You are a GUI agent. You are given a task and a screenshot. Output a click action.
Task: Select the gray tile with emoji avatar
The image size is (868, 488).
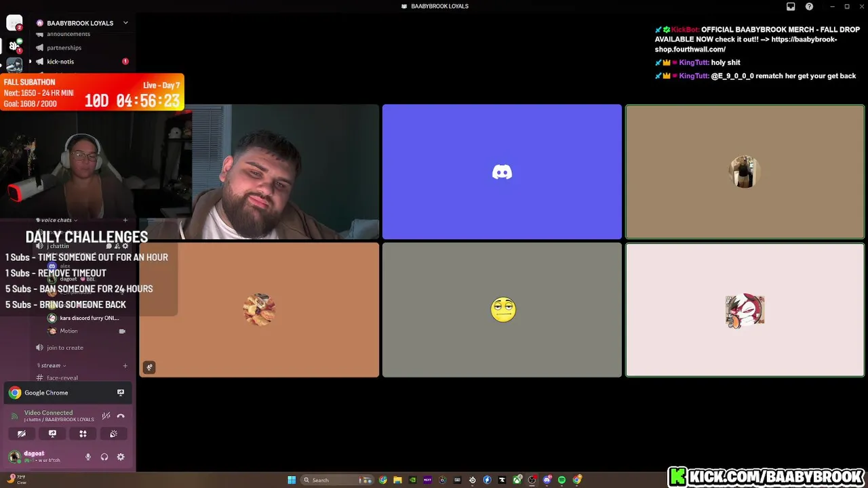point(502,310)
